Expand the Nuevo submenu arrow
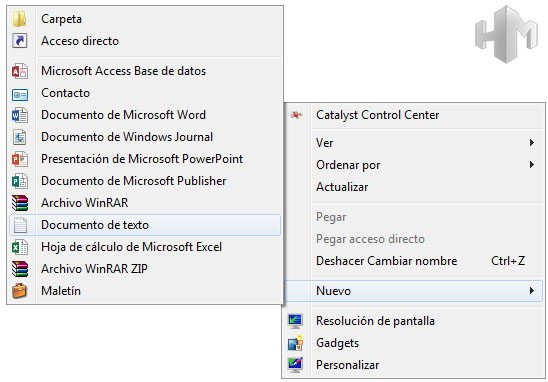 tap(532, 290)
